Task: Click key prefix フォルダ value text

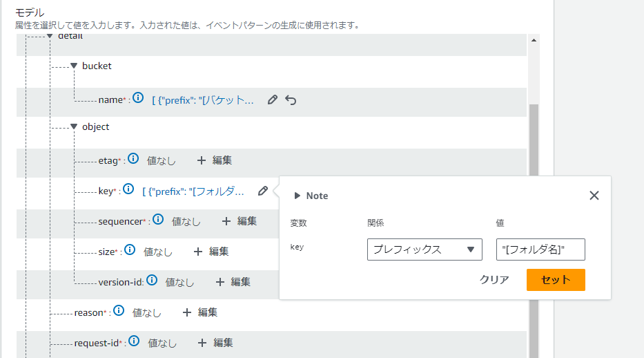Action: point(193,191)
